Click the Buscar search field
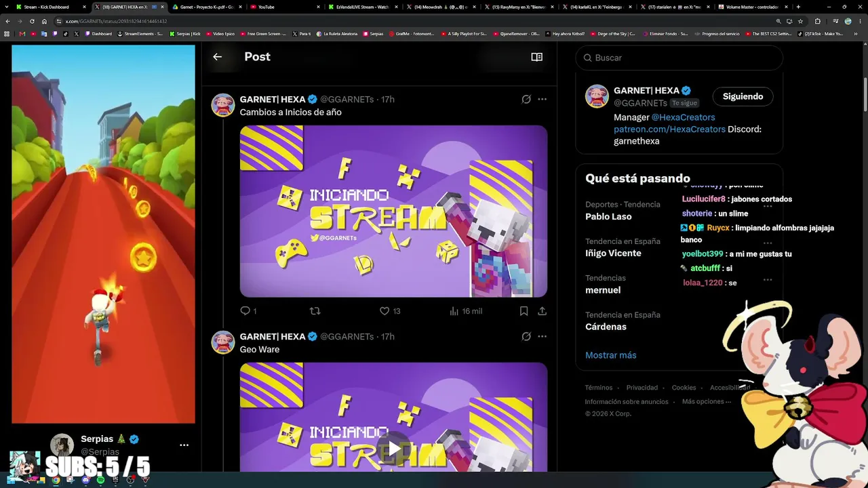Viewport: 868px width, 488px height. coord(679,58)
